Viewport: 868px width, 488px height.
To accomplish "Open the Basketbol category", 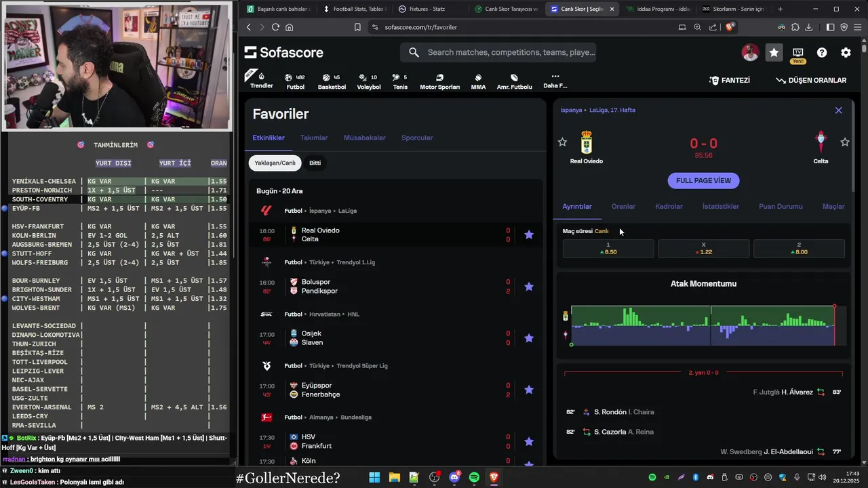I will point(332,81).
